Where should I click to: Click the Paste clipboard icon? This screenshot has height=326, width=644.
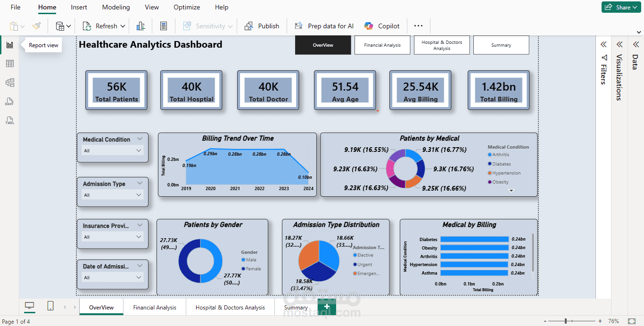14,26
